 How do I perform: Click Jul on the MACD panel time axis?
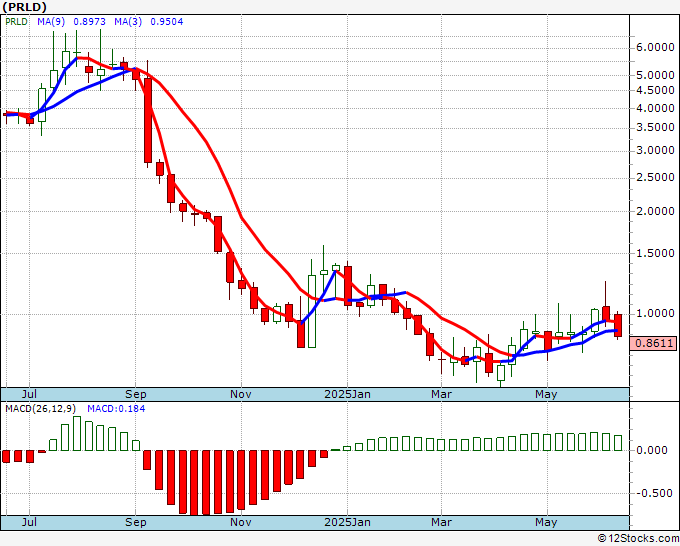click(29, 522)
